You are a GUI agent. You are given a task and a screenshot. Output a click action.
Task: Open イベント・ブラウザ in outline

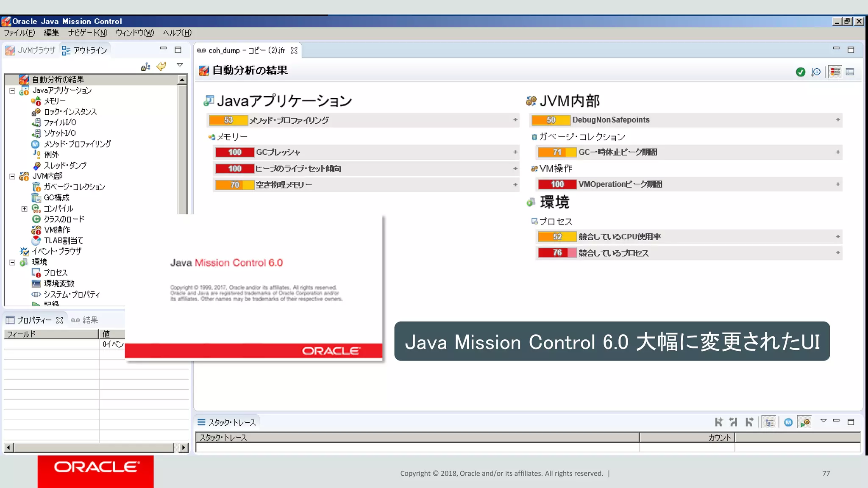56,251
